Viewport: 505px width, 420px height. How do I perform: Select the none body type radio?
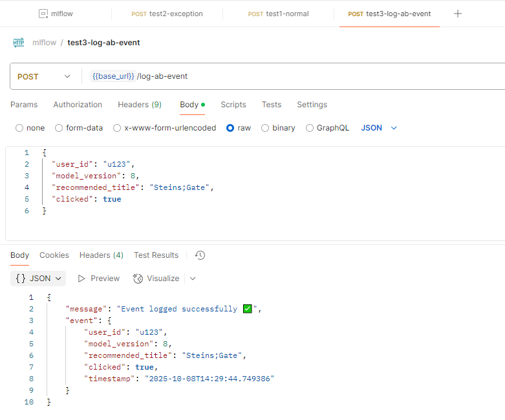click(x=19, y=128)
